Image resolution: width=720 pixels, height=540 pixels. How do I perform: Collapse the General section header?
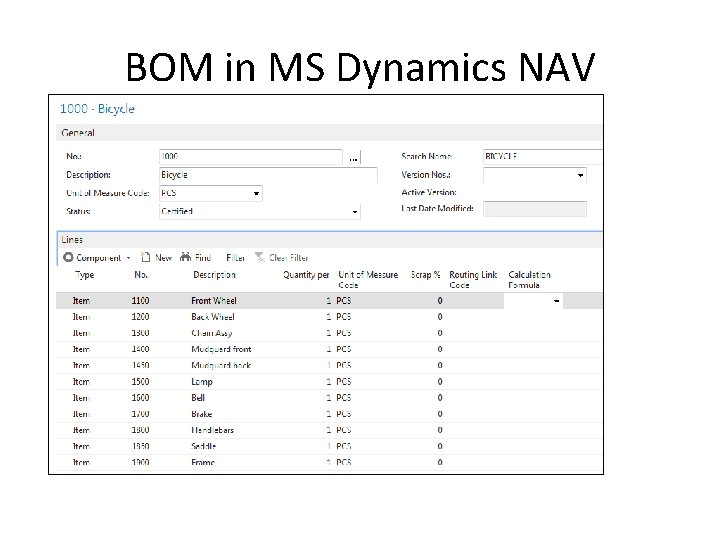329,133
